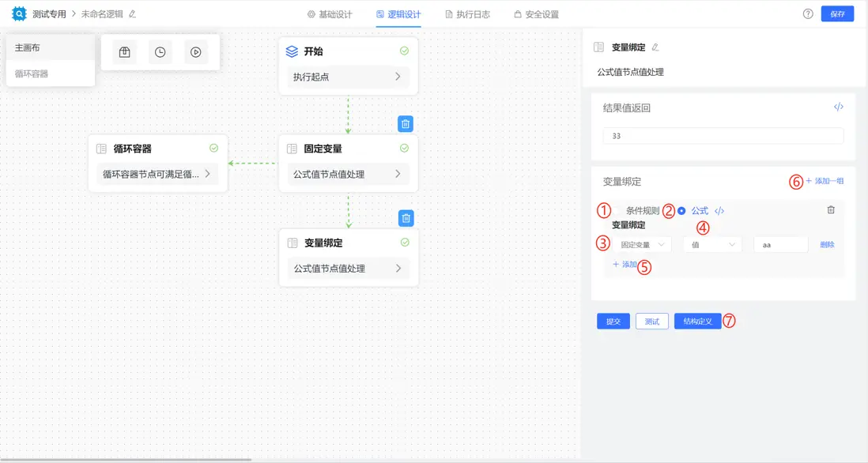Switch to the 基础设计 tab
The height and width of the screenshot is (463, 868).
[330, 14]
